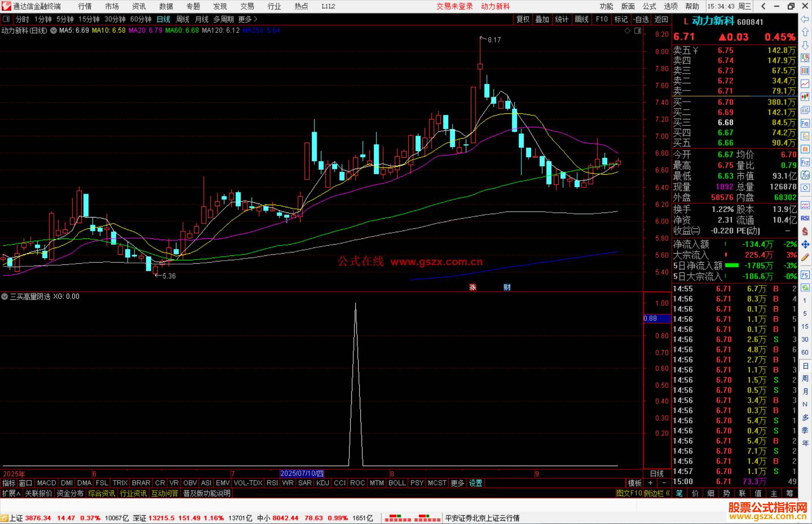Open the orange document sidebar icon
The height and width of the screenshot is (524, 812).
click(x=805, y=149)
